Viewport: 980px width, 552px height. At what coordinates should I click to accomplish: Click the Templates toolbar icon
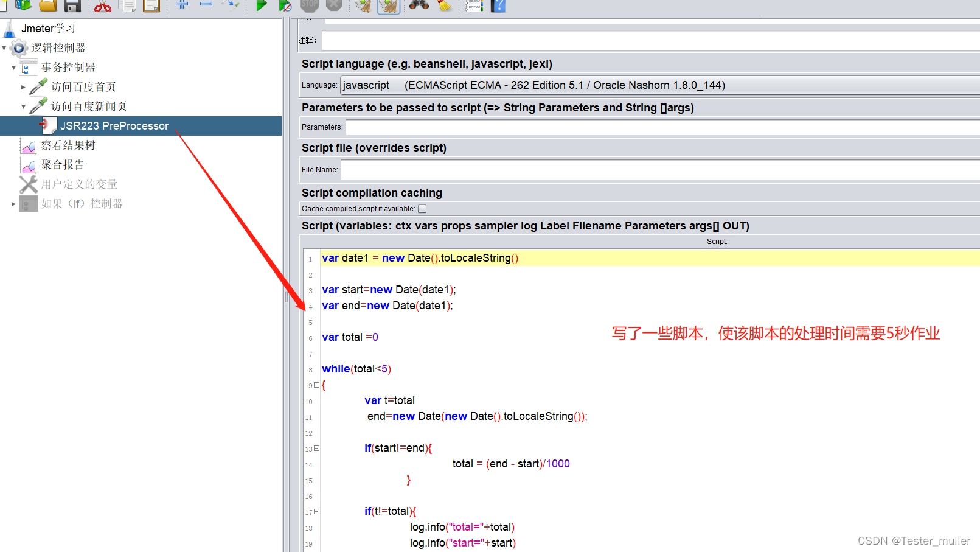tap(23, 5)
